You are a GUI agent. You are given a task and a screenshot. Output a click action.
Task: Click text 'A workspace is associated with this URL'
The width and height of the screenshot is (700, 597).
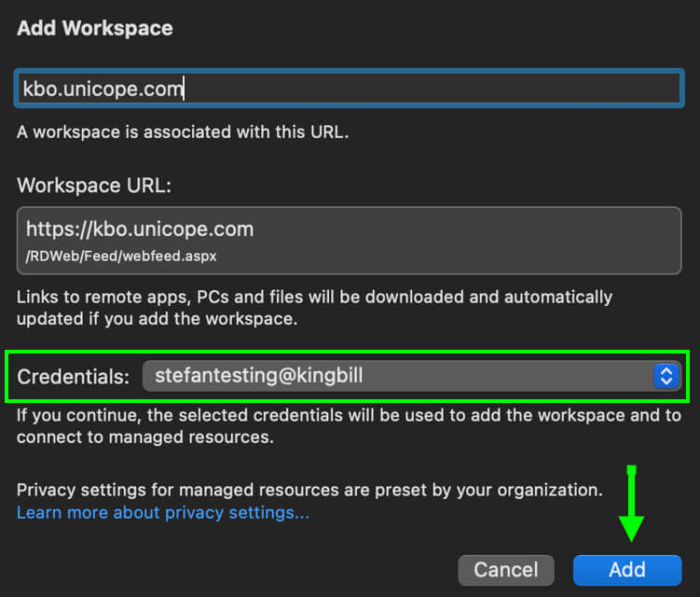tap(182, 132)
